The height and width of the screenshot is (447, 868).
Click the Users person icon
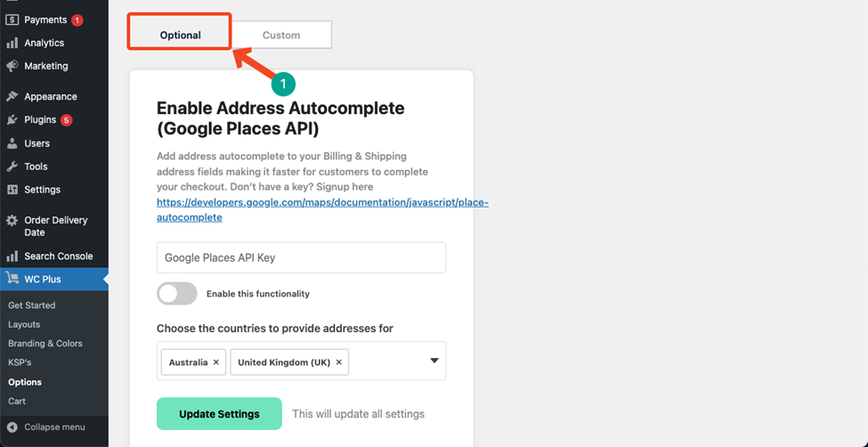(x=12, y=143)
